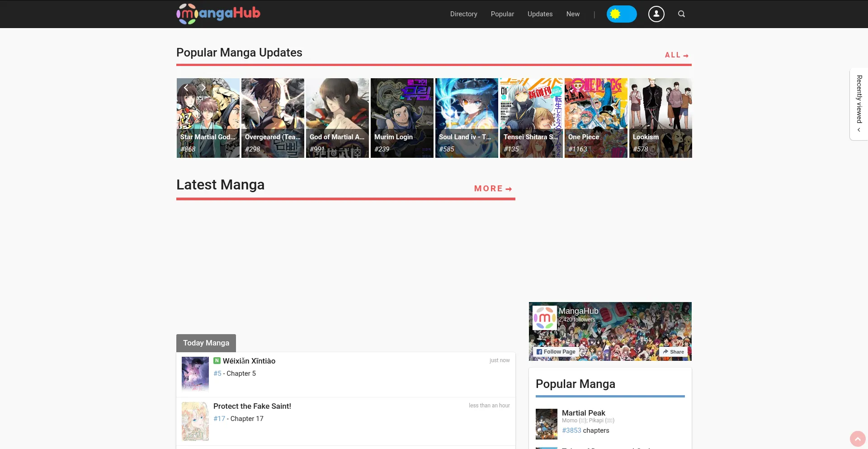
Task: Open the user account profile icon
Action: (x=656, y=14)
